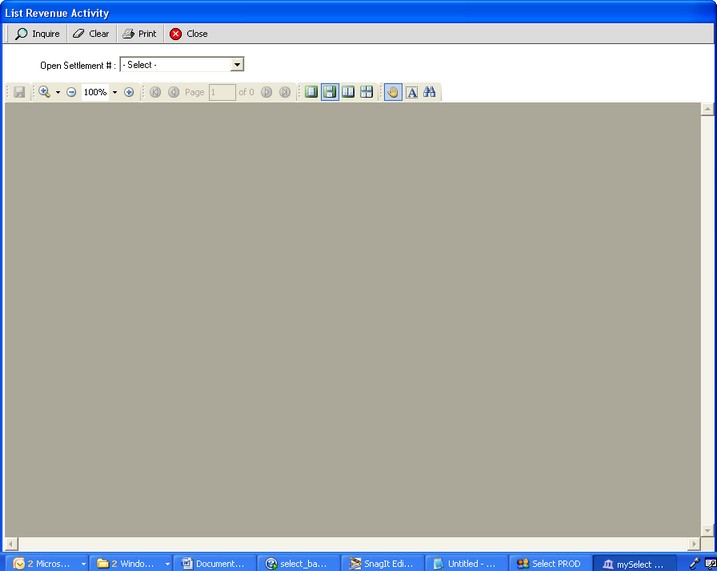Image resolution: width=717 pixels, height=571 pixels.
Task: Open the zoom percentage dropdown arrow
Action: tap(115, 92)
